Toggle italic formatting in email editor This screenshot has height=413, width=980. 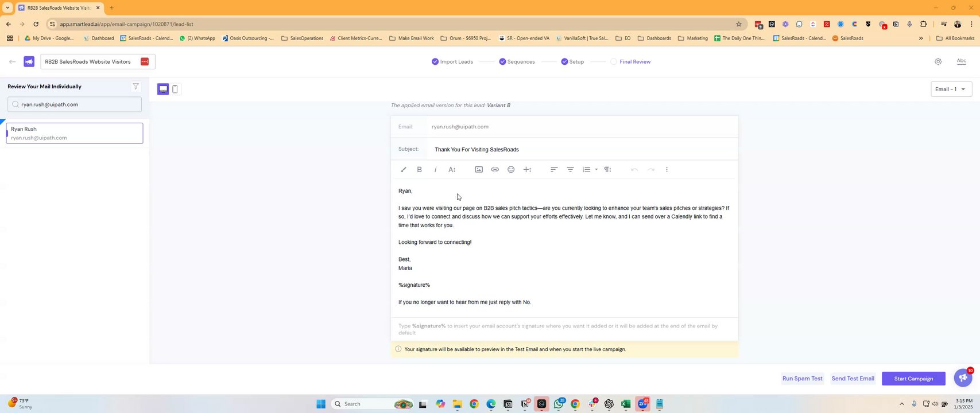tap(436, 170)
